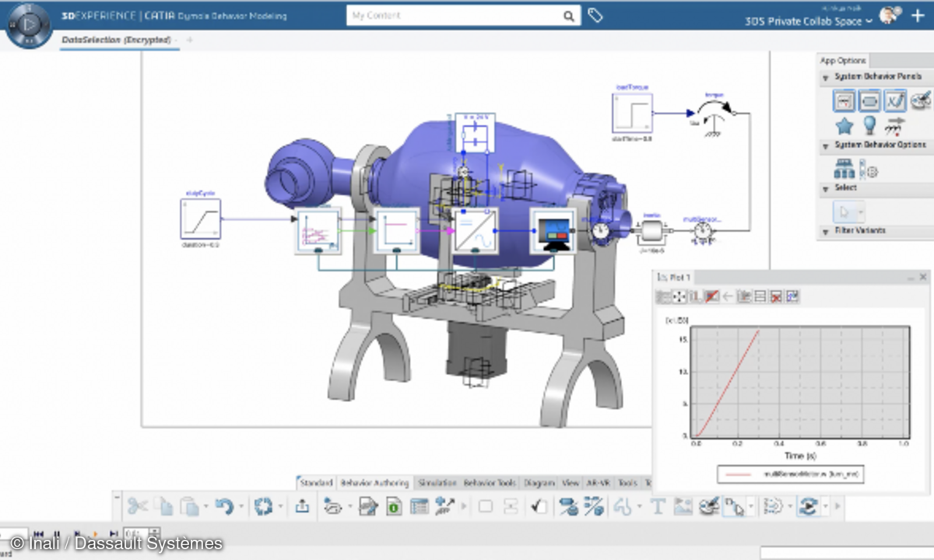
Task: Switch to the Behavior Authoring tab
Action: point(374,483)
